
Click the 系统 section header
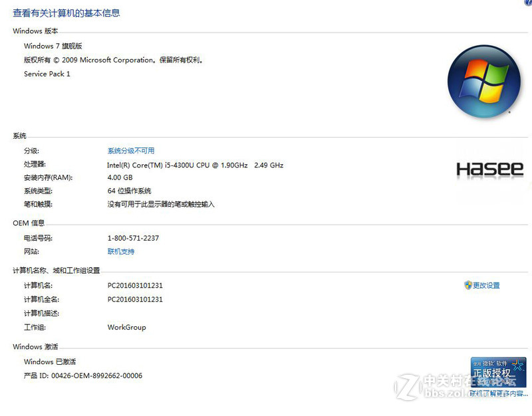(x=19, y=136)
